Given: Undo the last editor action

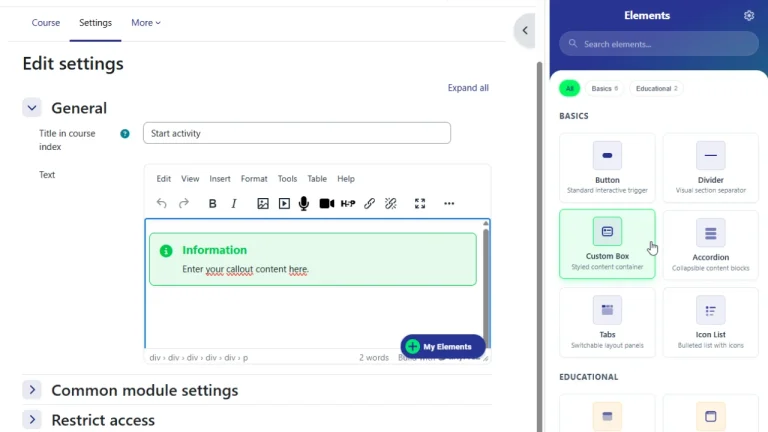Looking at the screenshot, I should point(161,203).
